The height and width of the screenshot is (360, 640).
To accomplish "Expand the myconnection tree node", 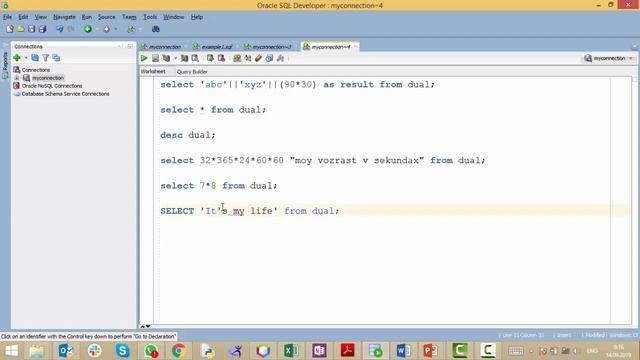I will point(17,78).
